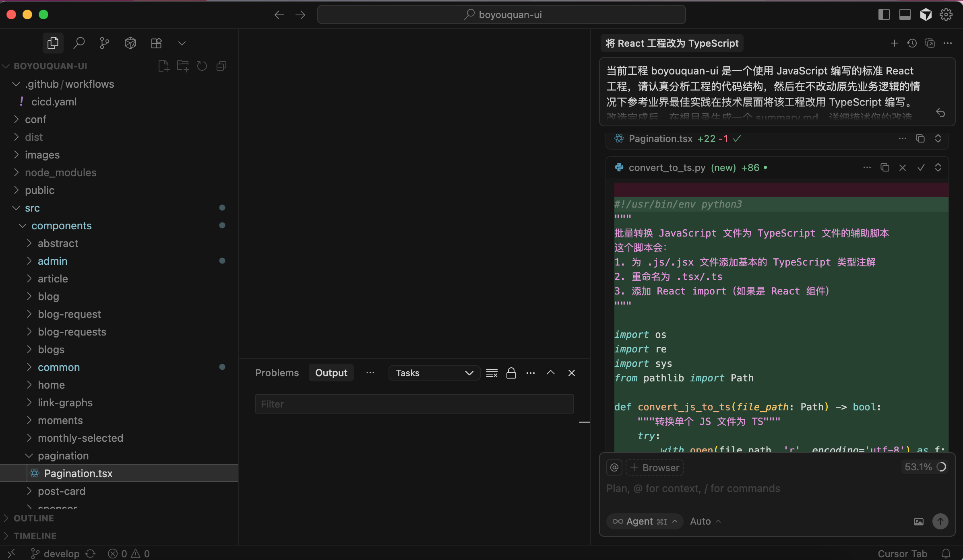
Task: Create a new file in Explorer
Action: click(163, 66)
